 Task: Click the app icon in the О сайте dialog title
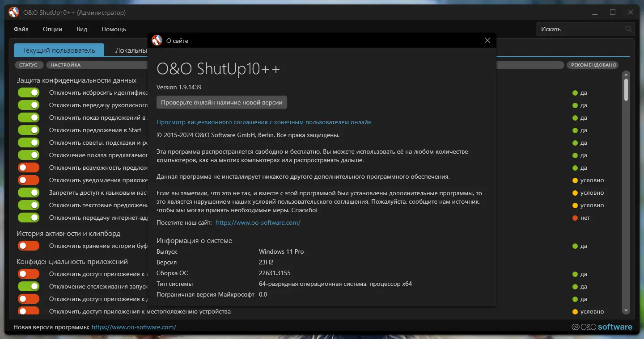pyautogui.click(x=157, y=40)
